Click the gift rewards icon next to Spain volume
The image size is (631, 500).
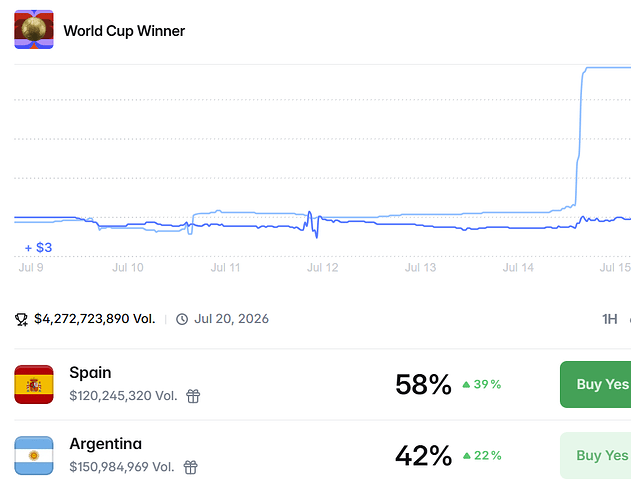click(x=193, y=396)
